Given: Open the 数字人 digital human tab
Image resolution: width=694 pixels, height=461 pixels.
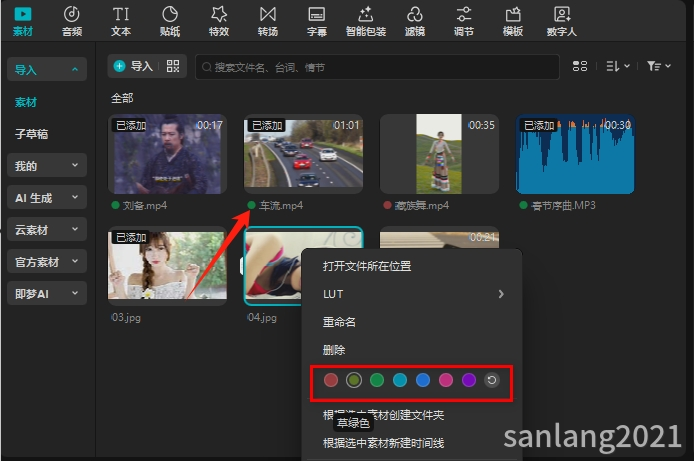Looking at the screenshot, I should (562, 21).
